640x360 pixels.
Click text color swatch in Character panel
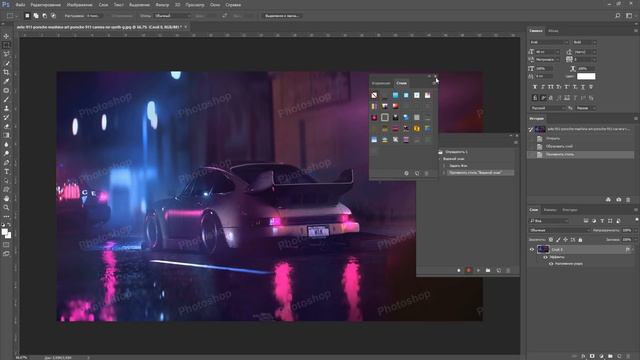(586, 76)
